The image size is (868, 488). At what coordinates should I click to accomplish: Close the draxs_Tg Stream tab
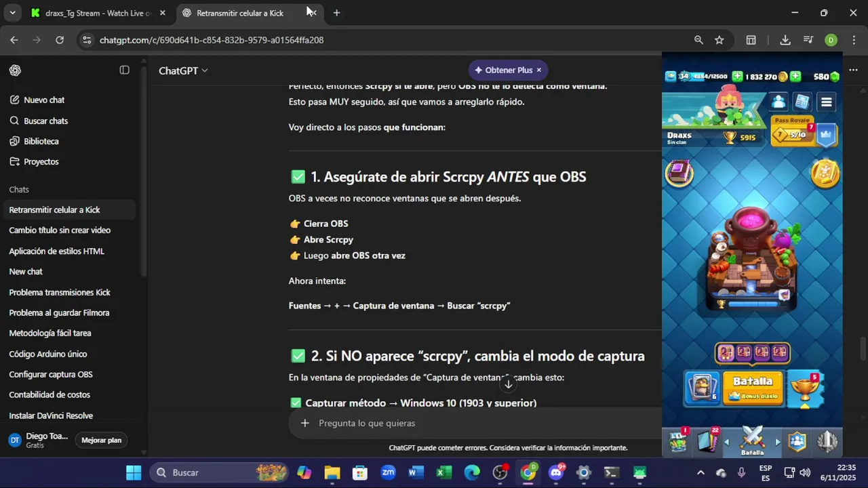163,13
